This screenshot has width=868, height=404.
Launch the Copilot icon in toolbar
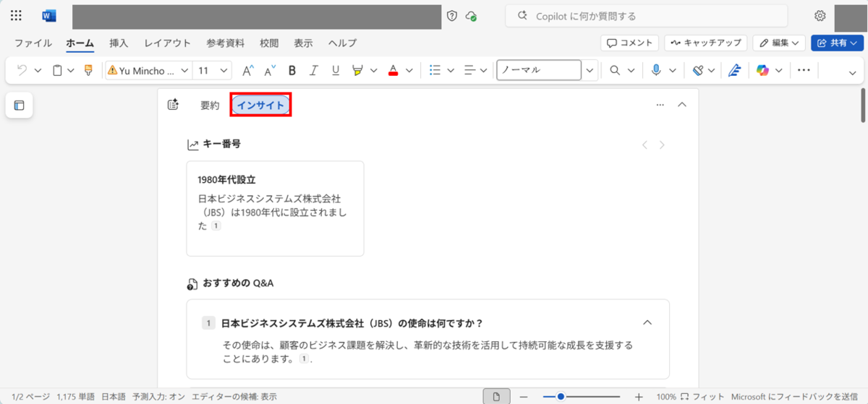[762, 70]
